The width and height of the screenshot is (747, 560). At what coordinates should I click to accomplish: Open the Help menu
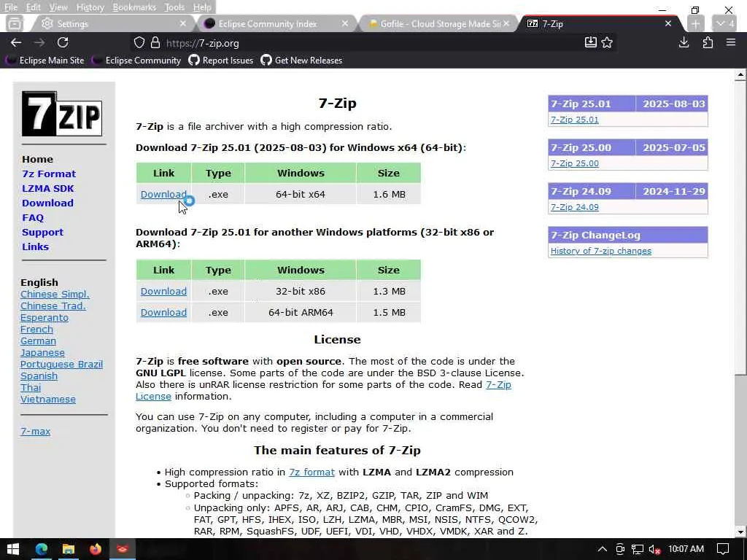tap(202, 7)
